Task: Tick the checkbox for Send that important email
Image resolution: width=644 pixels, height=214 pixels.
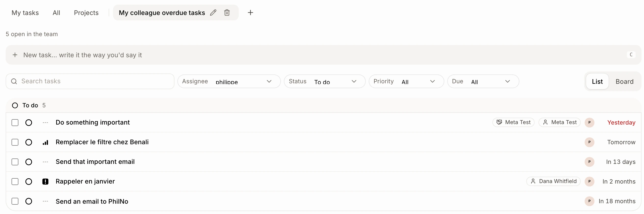Action: tap(15, 162)
